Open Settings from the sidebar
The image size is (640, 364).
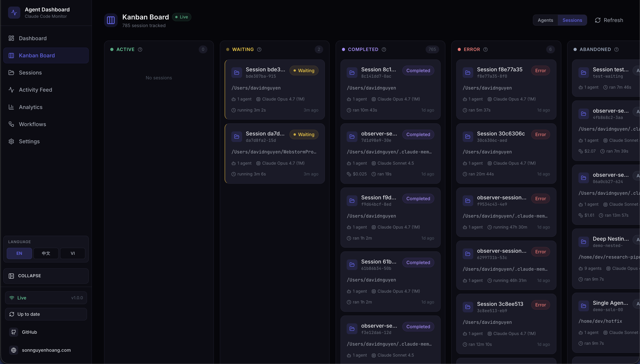[x=46, y=141]
